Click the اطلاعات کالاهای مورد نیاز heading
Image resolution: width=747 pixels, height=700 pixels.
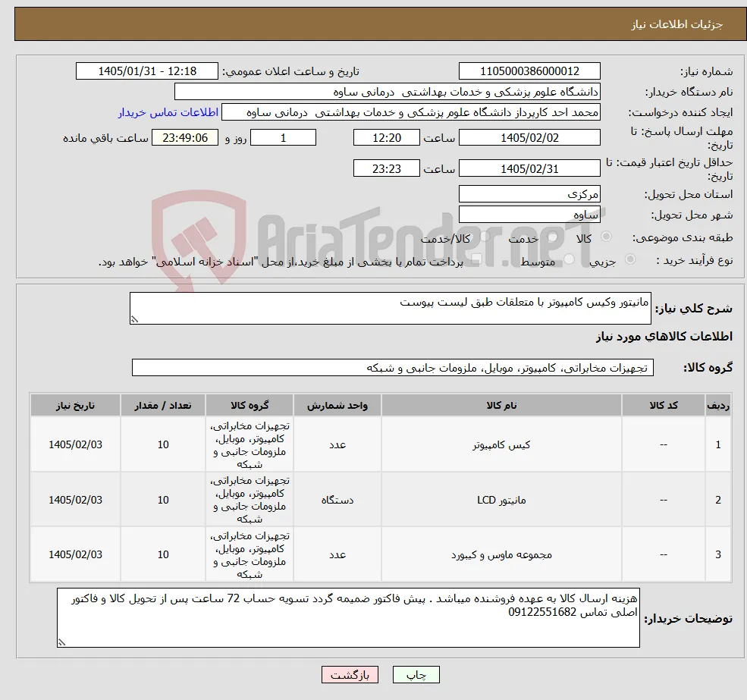coord(664,337)
